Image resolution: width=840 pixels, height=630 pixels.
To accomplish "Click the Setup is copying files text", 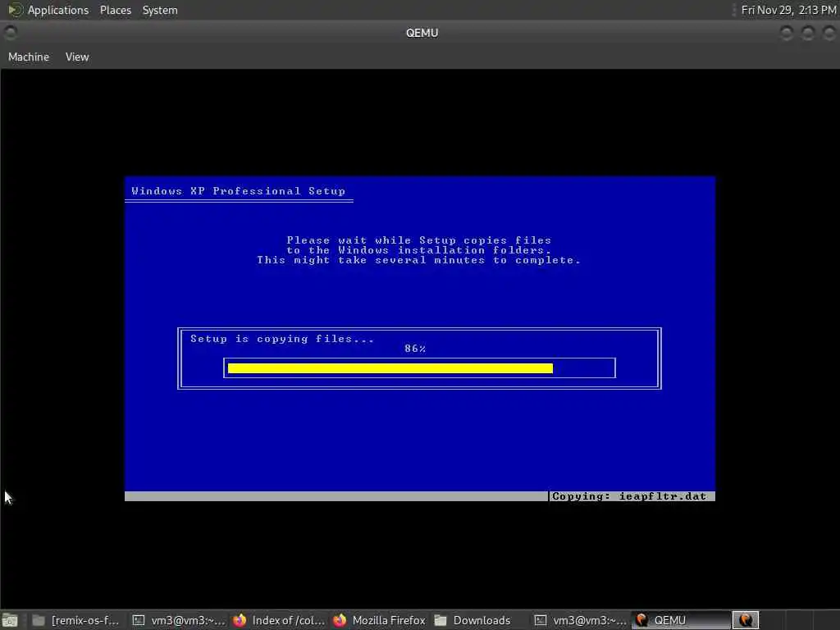I will (x=282, y=339).
